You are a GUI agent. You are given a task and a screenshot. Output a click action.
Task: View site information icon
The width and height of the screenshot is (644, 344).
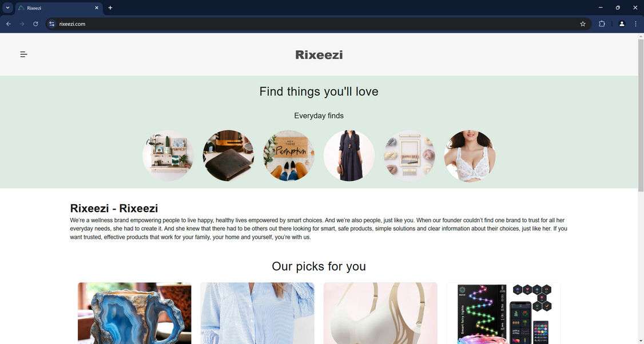point(51,24)
